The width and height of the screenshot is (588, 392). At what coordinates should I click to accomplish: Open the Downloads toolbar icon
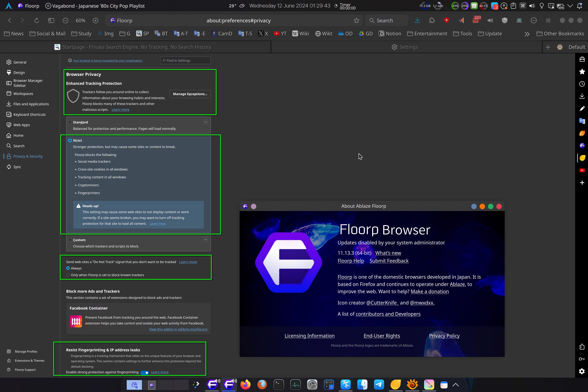(x=417, y=21)
